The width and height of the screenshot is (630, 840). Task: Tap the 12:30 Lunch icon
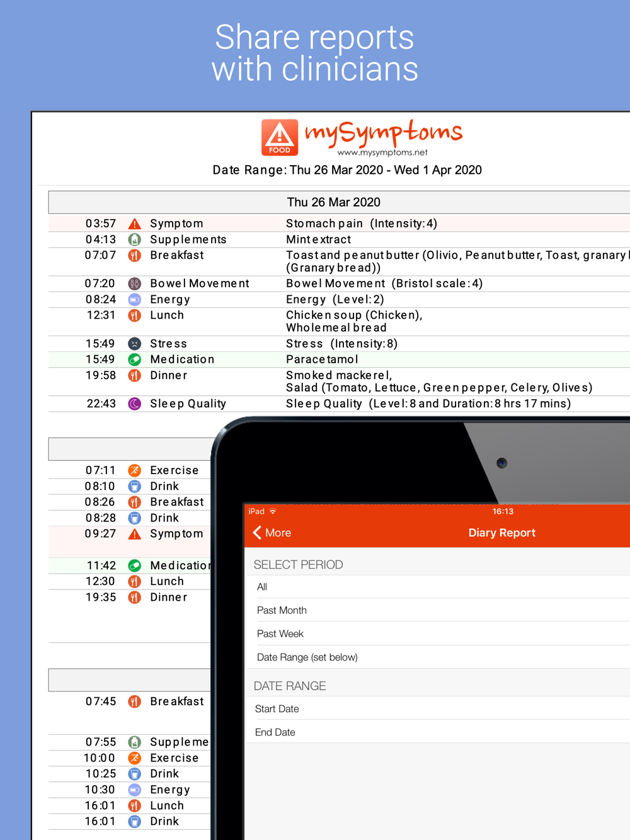point(134,581)
